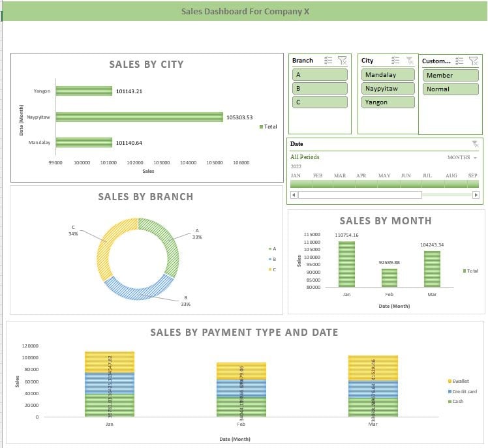Select Branch C slicer button

[320, 102]
